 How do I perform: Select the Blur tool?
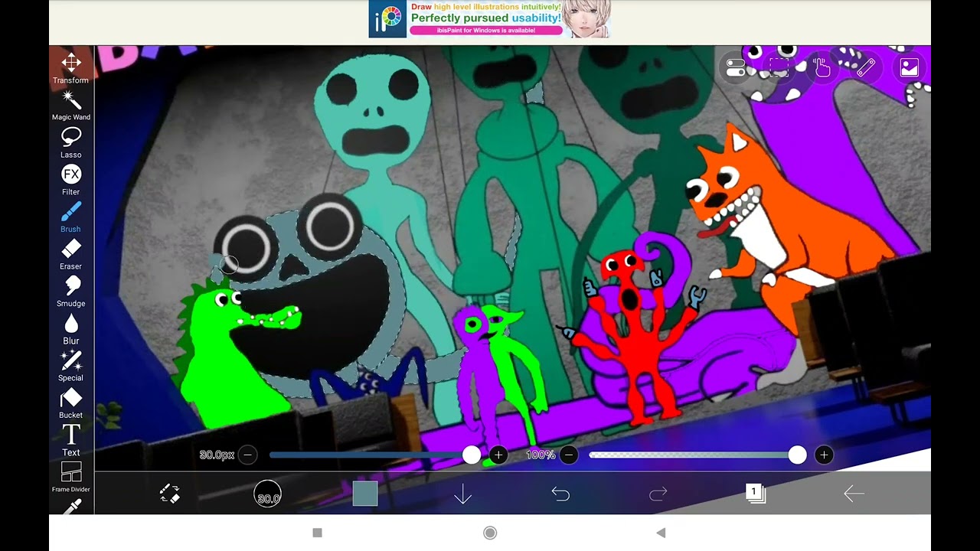70,329
